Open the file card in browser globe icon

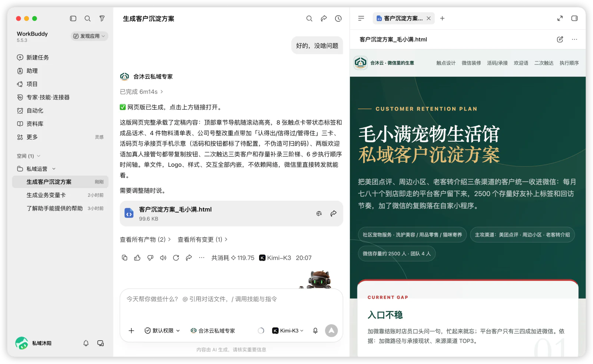[x=319, y=214]
